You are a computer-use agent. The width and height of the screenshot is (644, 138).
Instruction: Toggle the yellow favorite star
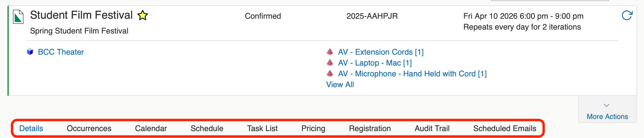click(142, 15)
